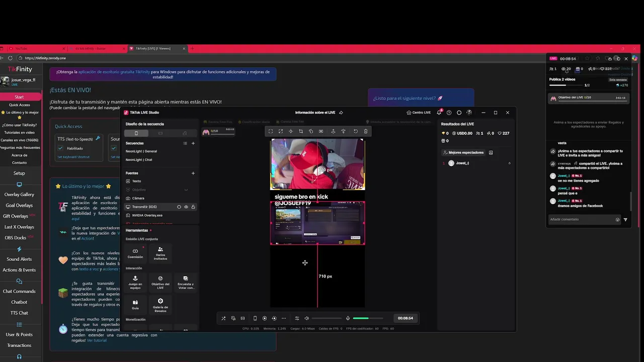Viewport: 644px width, 362px height.
Task: Click the aplicación de escritorio gratuita TikFinity link
Action: click(x=114, y=72)
